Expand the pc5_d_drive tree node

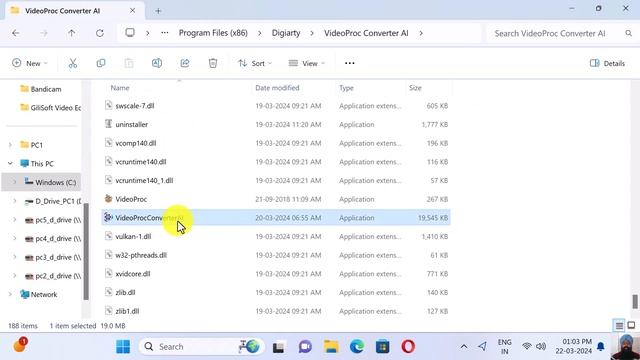[15, 220]
